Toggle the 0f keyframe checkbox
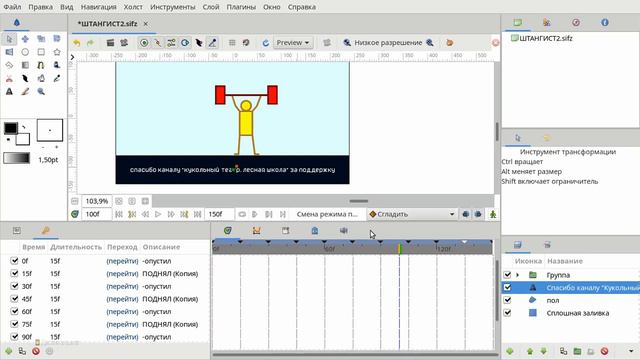Screen dimensions: 640x360 coord(14,260)
